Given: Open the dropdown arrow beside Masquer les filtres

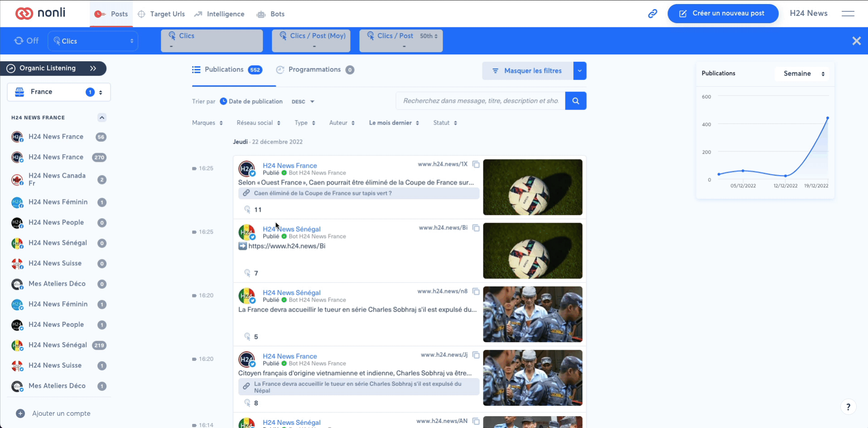Looking at the screenshot, I should (x=580, y=71).
